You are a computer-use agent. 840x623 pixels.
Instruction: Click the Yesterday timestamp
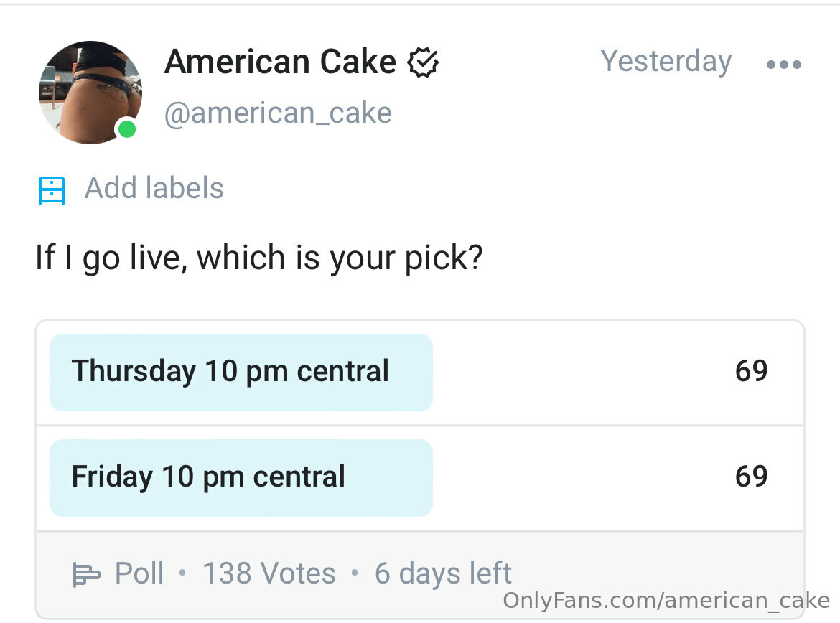pos(666,62)
